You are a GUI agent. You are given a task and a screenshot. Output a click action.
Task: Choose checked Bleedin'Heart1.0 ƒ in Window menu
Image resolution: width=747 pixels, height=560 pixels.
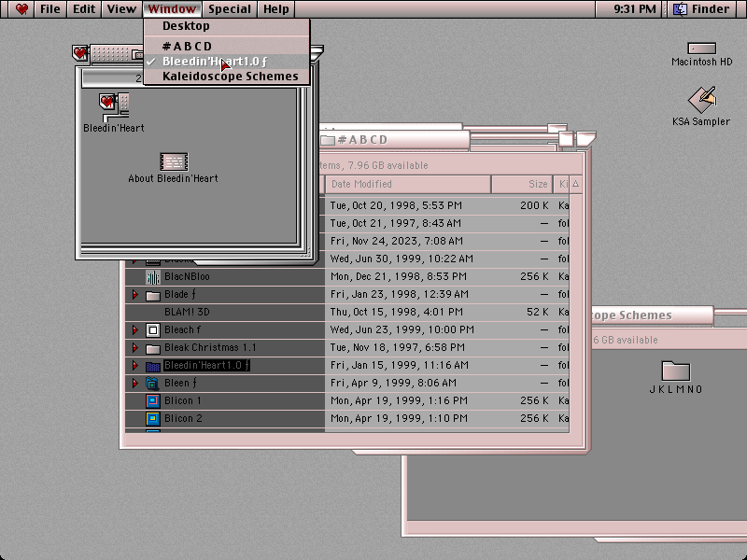227,62
